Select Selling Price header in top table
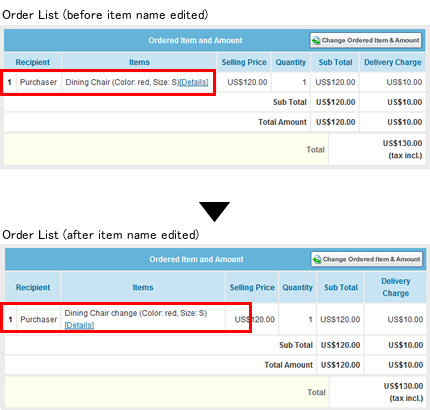430x410 pixels. coord(244,62)
